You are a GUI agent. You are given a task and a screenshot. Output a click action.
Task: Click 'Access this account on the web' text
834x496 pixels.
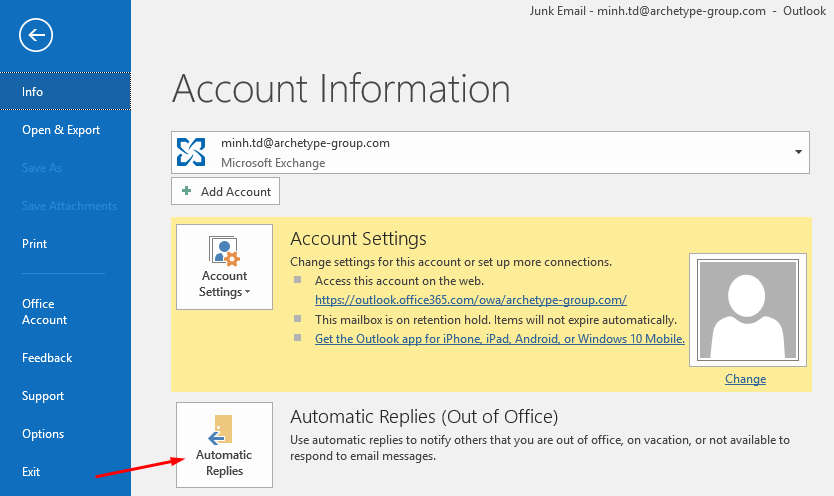coord(399,281)
